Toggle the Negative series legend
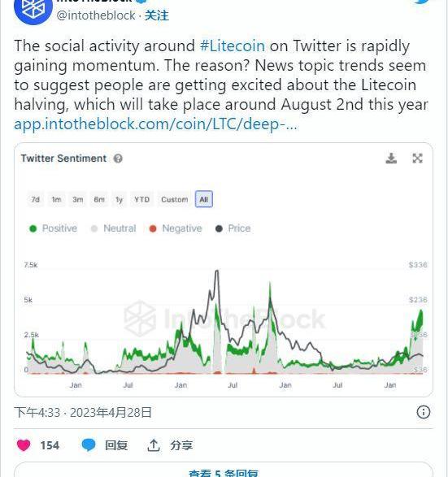Image resolution: width=448 pixels, height=477 pixels. 176,228
